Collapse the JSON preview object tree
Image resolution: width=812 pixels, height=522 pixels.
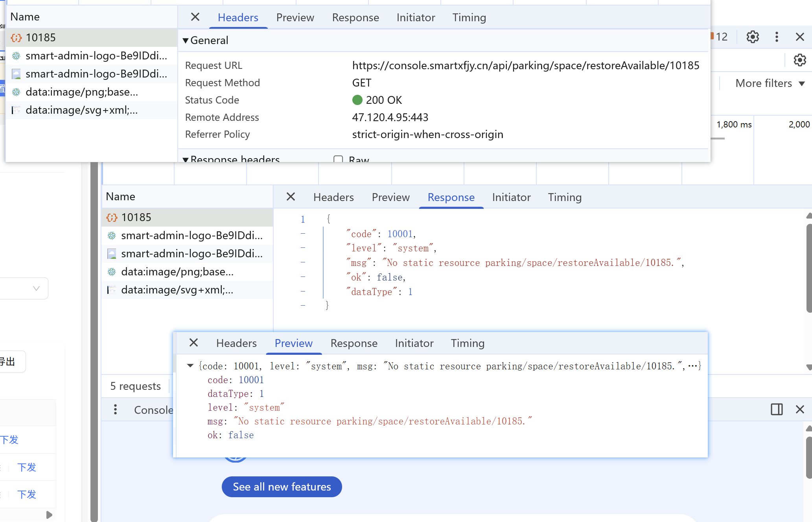190,366
